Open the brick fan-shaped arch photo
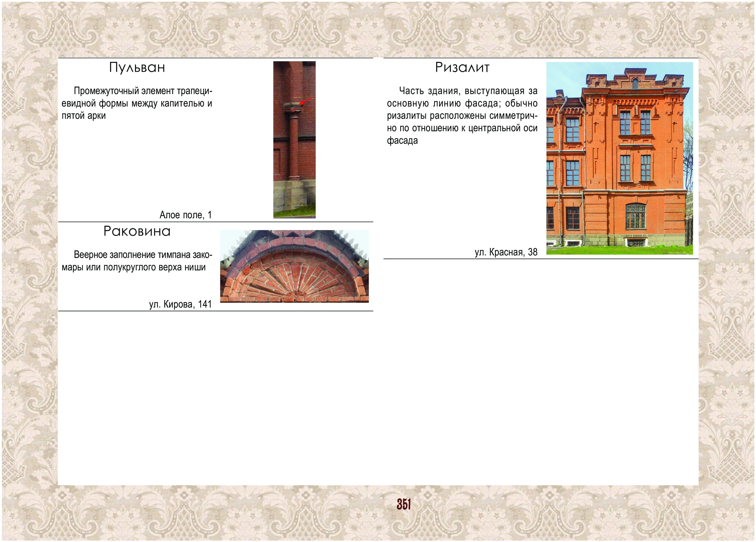 pos(294,266)
